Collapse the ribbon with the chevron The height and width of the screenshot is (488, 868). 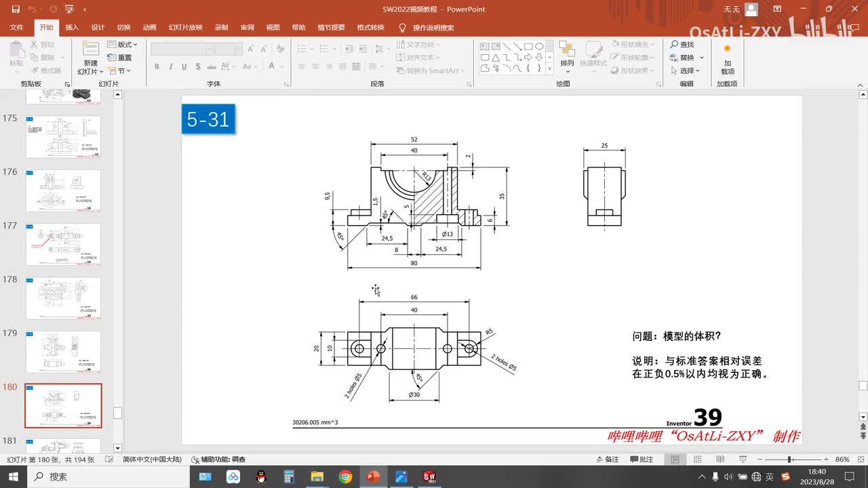(x=859, y=84)
